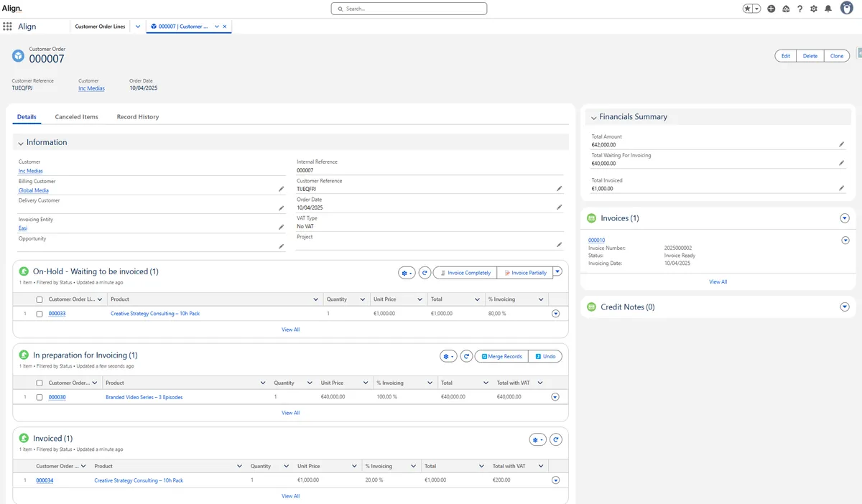Screen dimensions: 862x504
Task: Open Branded Video Series – 3 Episodes product link
Action: click(x=144, y=397)
